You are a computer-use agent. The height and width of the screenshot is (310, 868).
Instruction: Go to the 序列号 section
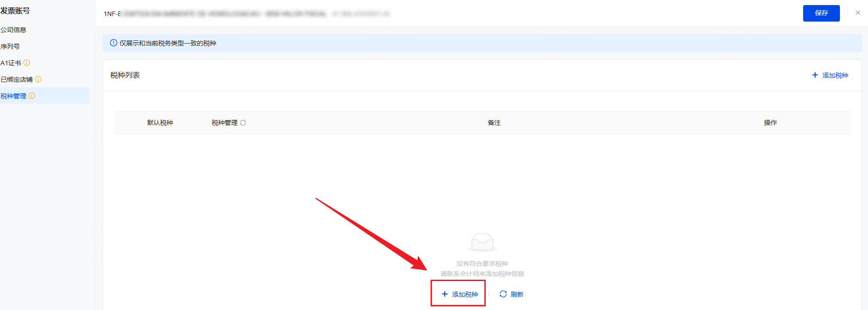click(10, 46)
